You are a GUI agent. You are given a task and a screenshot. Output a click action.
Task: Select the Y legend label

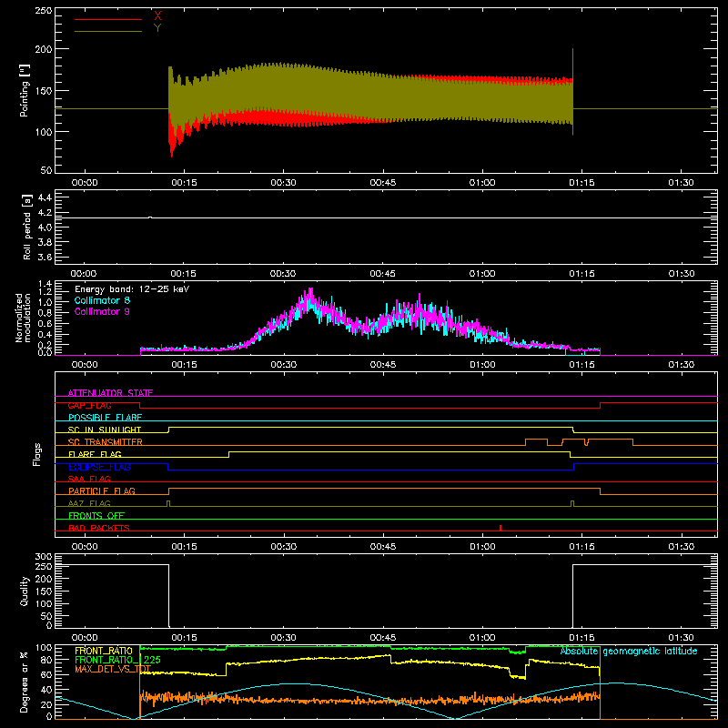157,28
